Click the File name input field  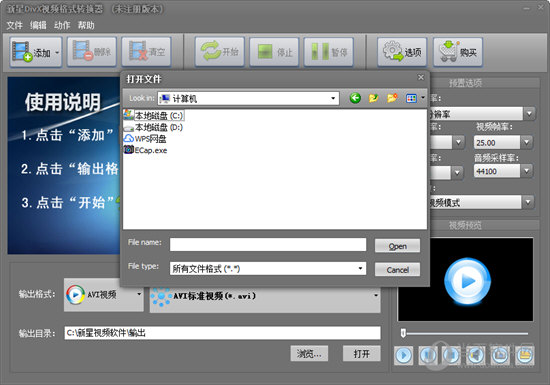click(x=268, y=244)
